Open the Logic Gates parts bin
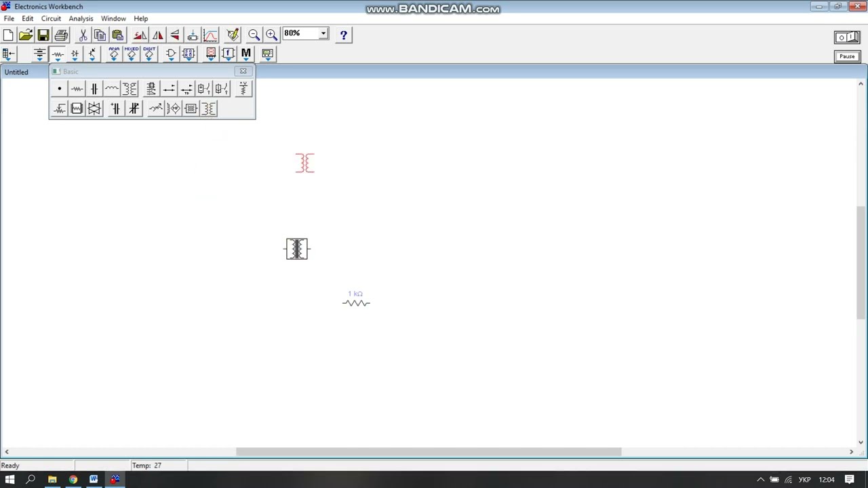868x488 pixels. (x=171, y=54)
